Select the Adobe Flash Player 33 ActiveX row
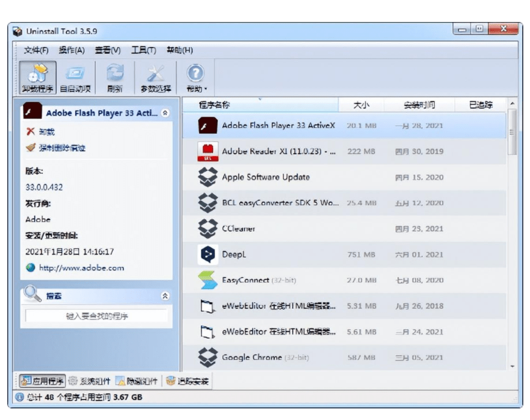530x420 pixels. click(x=344, y=126)
